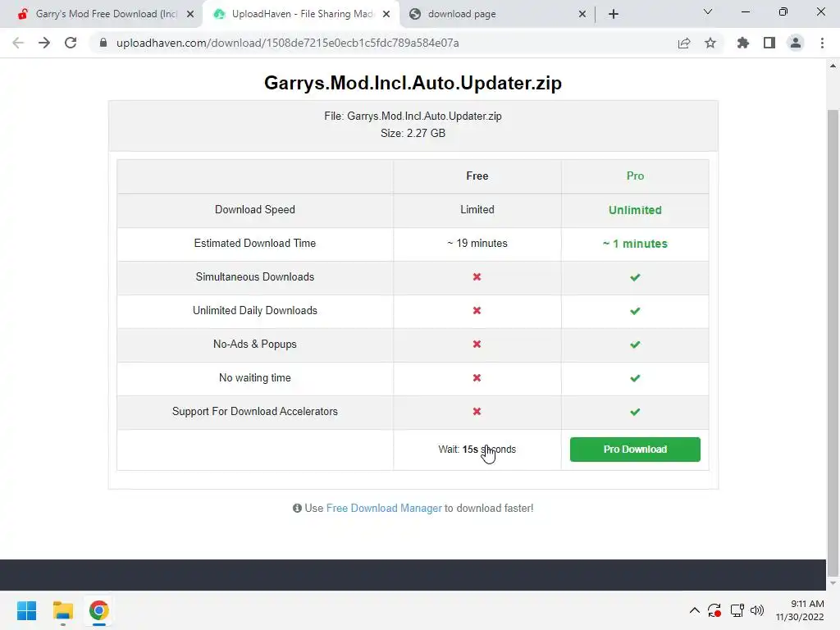Open the sync tray icon with red dot
Image resolution: width=840 pixels, height=630 pixels.
click(x=714, y=610)
